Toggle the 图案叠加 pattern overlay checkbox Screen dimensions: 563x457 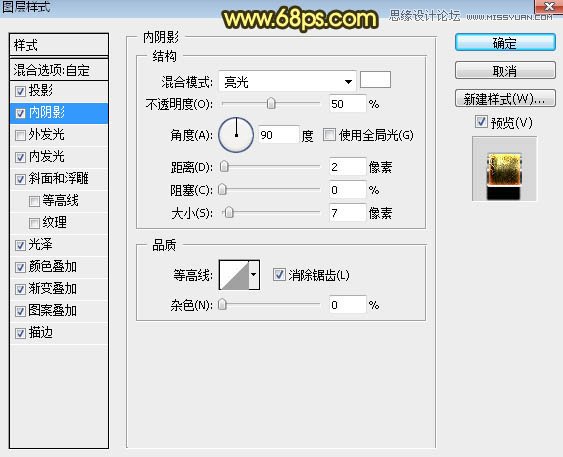[20, 311]
